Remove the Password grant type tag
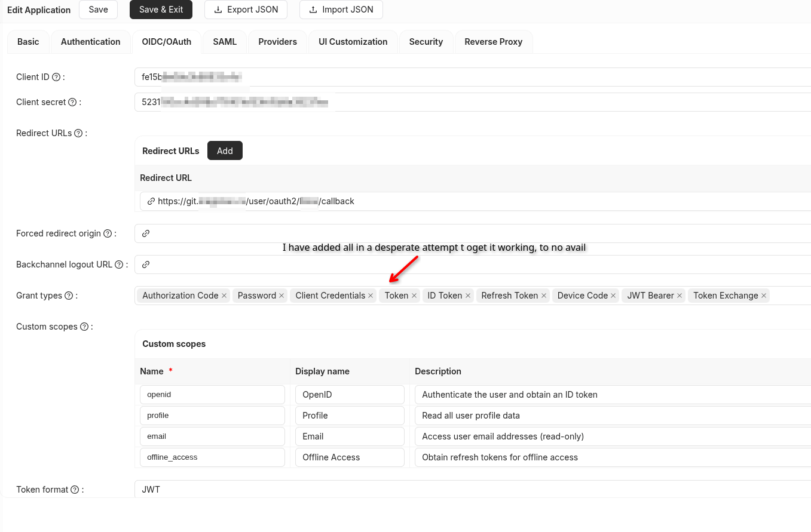The width and height of the screenshot is (811, 532). 282,296
